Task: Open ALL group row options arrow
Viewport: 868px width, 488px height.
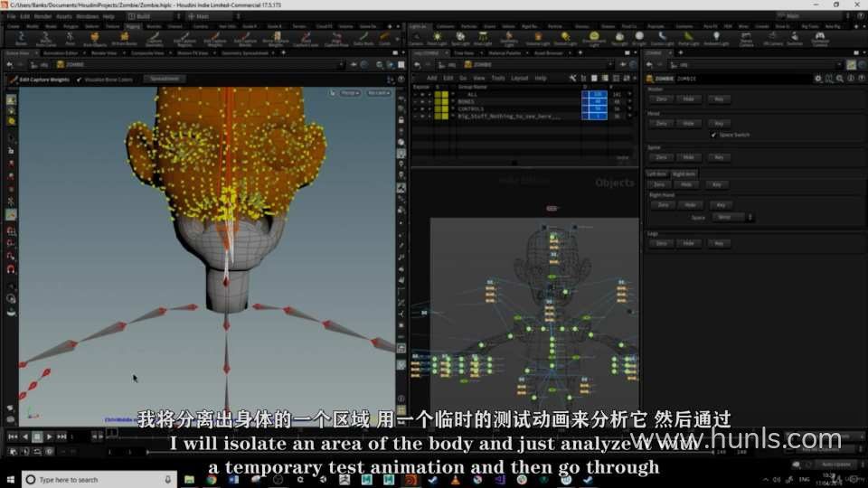Action: click(x=629, y=95)
